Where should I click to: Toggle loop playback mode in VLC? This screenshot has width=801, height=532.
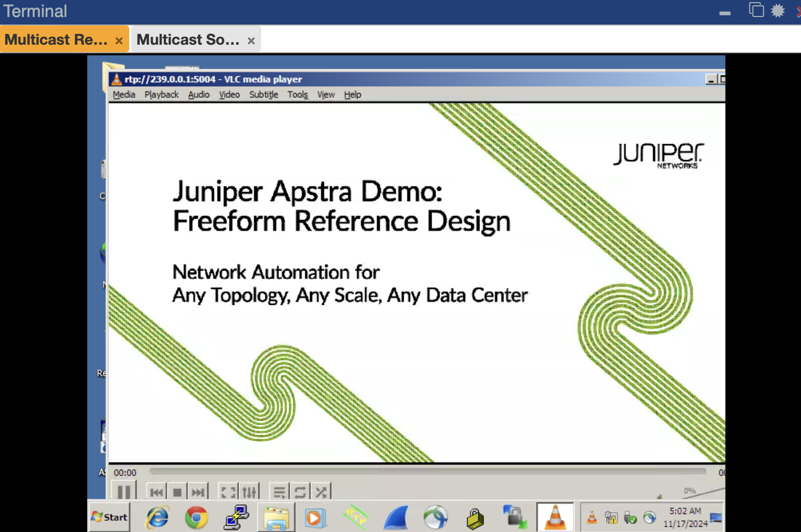(x=300, y=491)
